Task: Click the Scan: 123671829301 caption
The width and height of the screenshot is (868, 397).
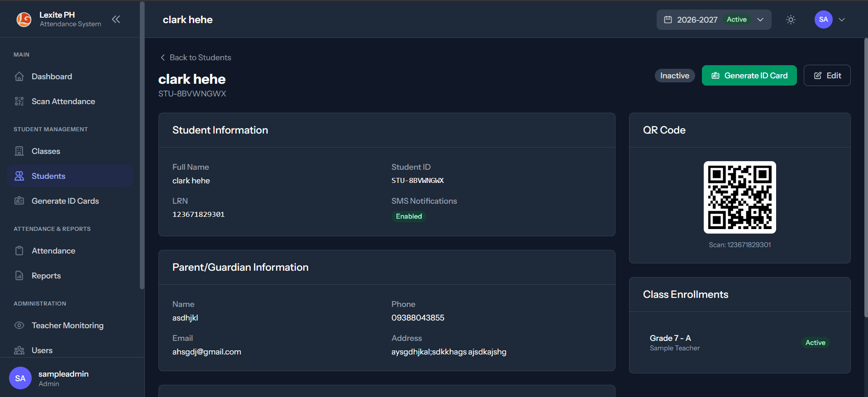Action: (x=740, y=245)
